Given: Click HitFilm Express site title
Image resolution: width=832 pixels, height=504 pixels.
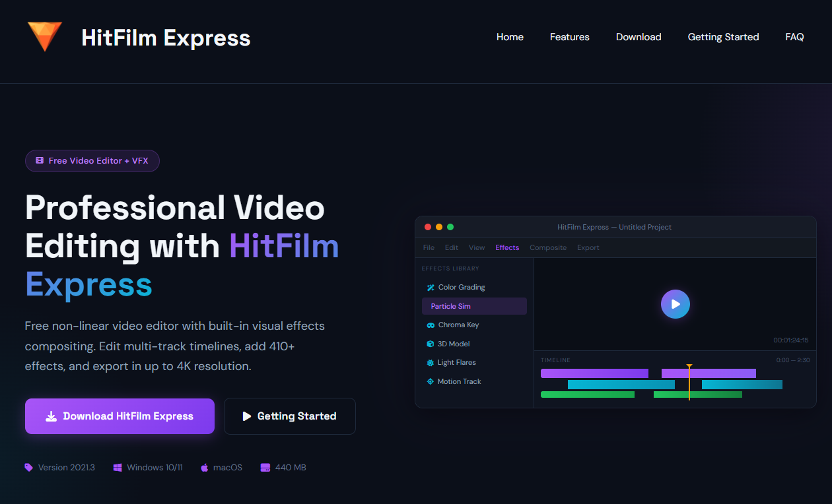Looking at the screenshot, I should [x=166, y=38].
